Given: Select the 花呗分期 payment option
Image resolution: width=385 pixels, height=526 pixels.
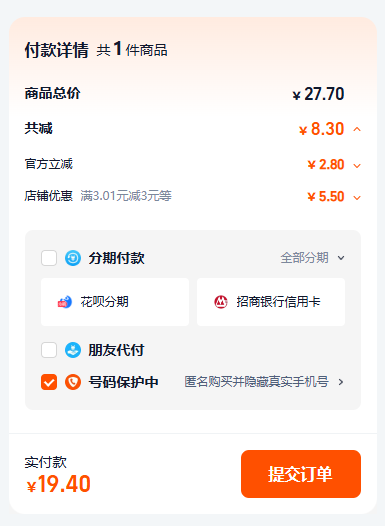Looking at the screenshot, I should coord(115,302).
